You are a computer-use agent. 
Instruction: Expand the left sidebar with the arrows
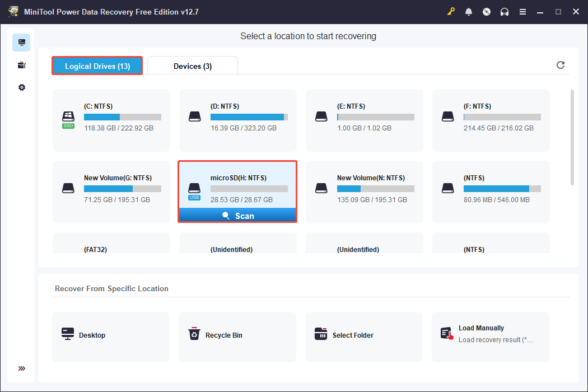(21, 368)
